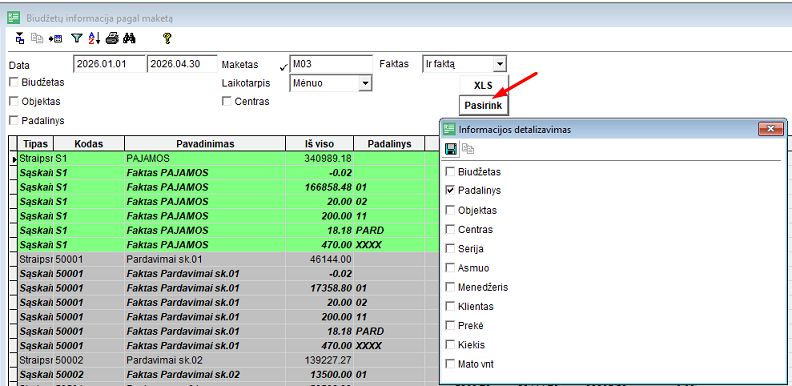The height and width of the screenshot is (386, 792).
Task: Check Biudžetas in the detalizavimas dialog
Action: coord(450,172)
